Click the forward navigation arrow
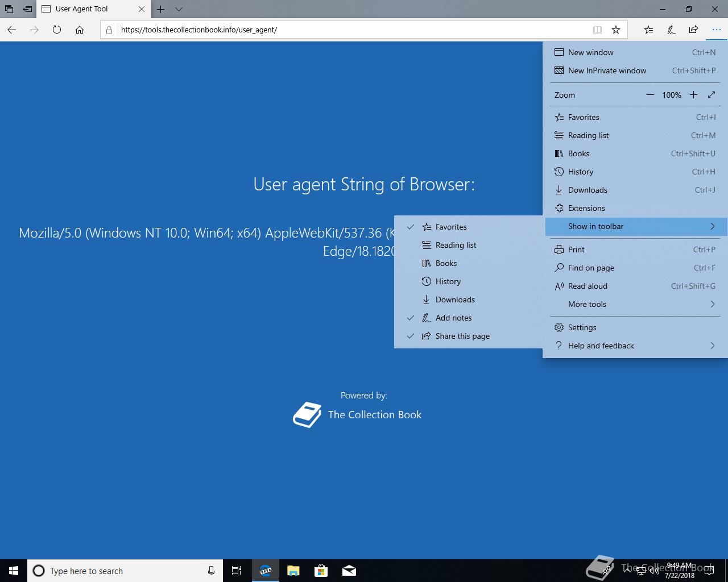Image resolution: width=728 pixels, height=582 pixels. pyautogui.click(x=34, y=30)
